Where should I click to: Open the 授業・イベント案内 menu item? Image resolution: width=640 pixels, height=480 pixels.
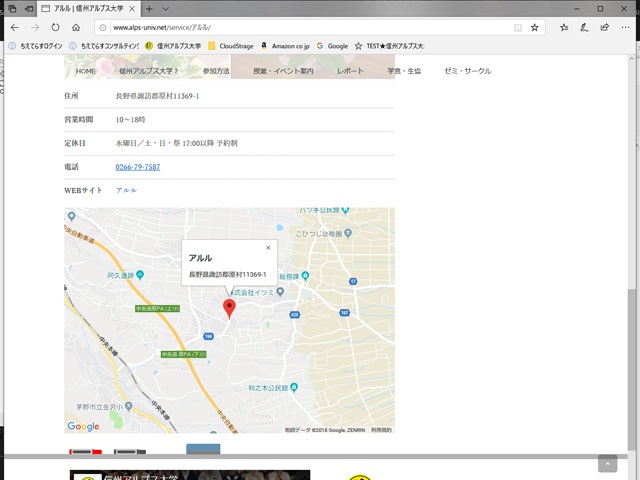[x=283, y=71]
